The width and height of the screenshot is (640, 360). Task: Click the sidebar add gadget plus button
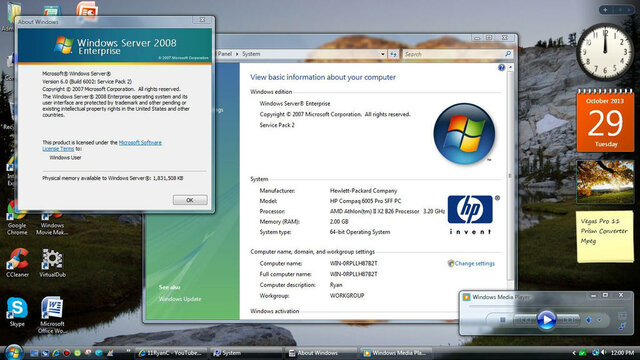[x=605, y=10]
